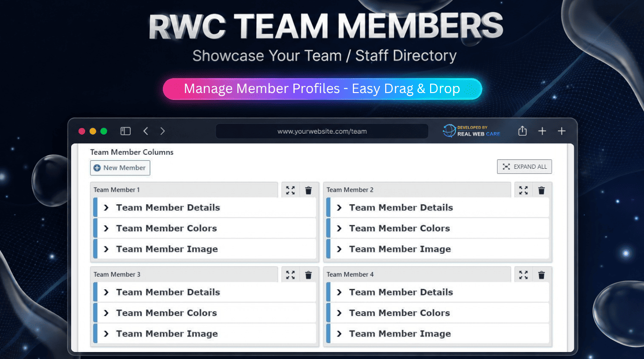The height and width of the screenshot is (359, 644).
Task: Click the yellow minimize window dot
Action: [x=93, y=131]
